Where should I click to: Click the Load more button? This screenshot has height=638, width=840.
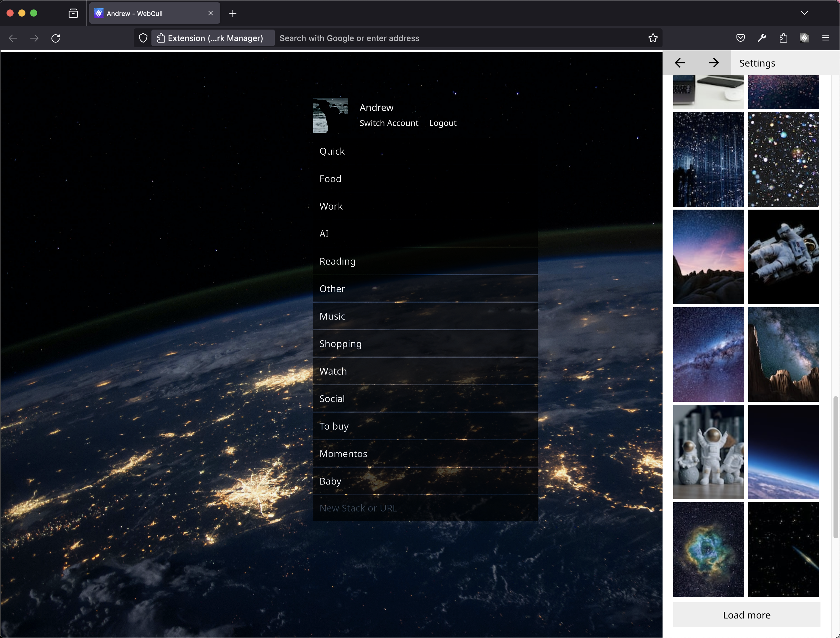pos(747,615)
